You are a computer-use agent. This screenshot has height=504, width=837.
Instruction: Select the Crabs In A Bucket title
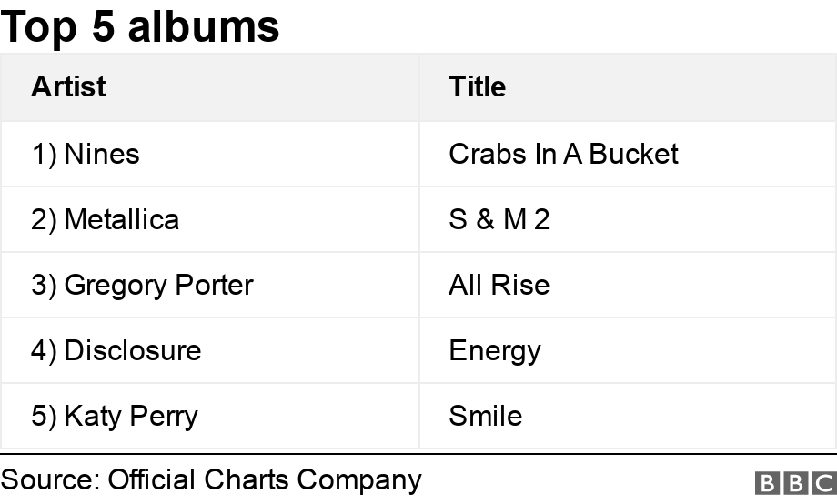[564, 155]
